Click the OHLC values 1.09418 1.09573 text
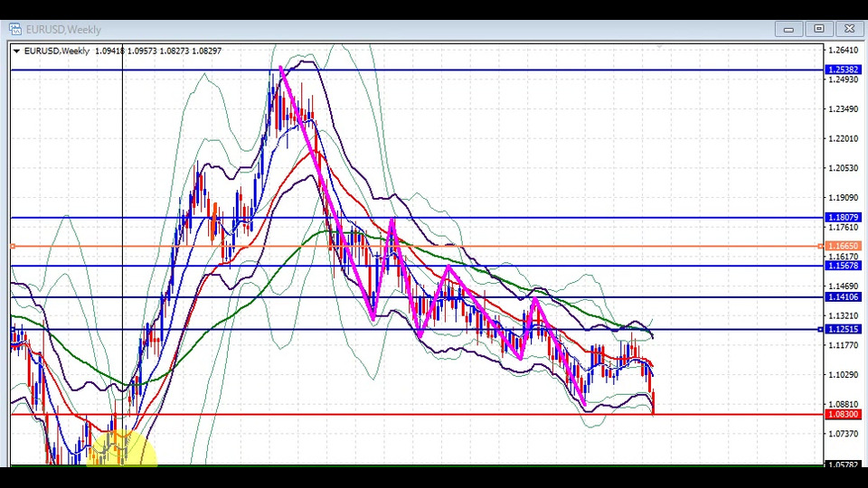Screen dimensions: 868x488 pyautogui.click(x=126, y=51)
